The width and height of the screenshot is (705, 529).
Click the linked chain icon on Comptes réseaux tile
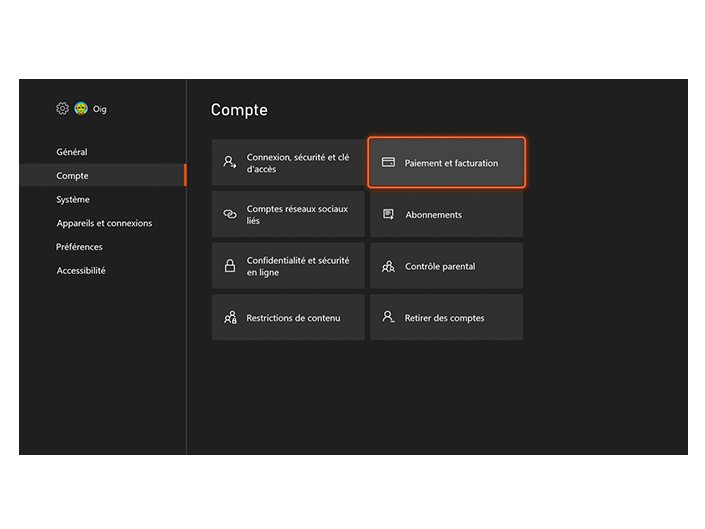click(x=230, y=214)
